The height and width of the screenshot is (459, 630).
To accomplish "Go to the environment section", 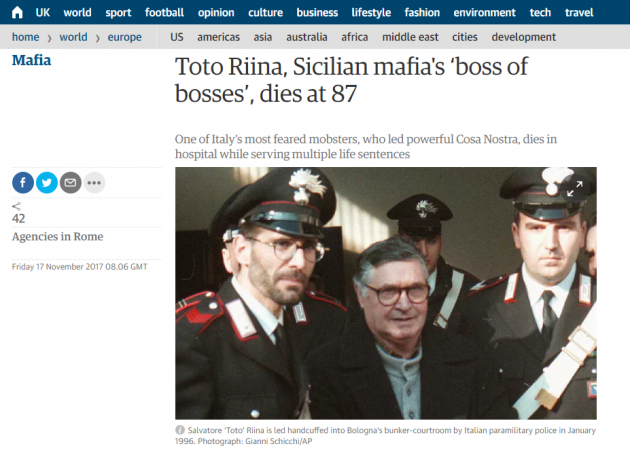I will [x=484, y=12].
